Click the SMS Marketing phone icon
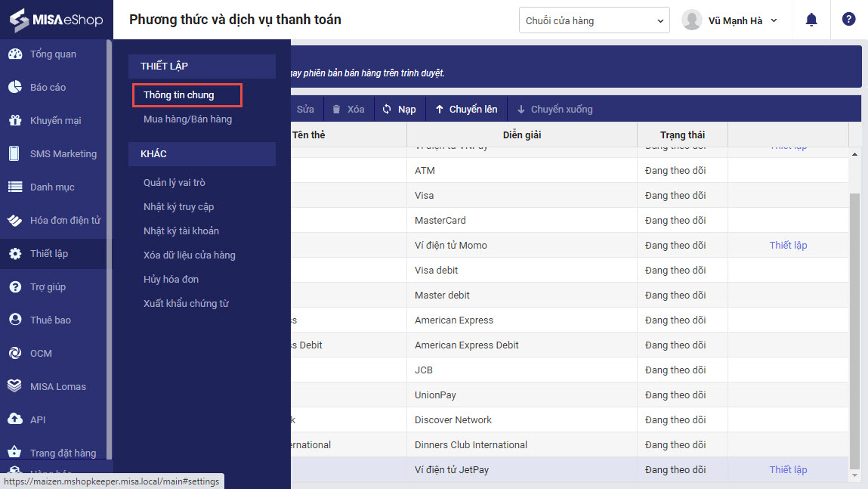This screenshot has height=489, width=868. coord(14,154)
